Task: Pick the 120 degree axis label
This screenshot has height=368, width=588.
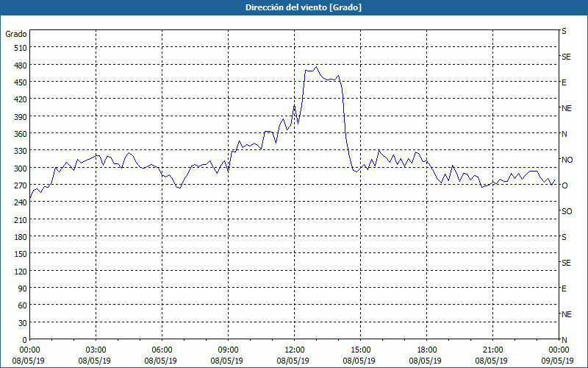Action: point(21,271)
